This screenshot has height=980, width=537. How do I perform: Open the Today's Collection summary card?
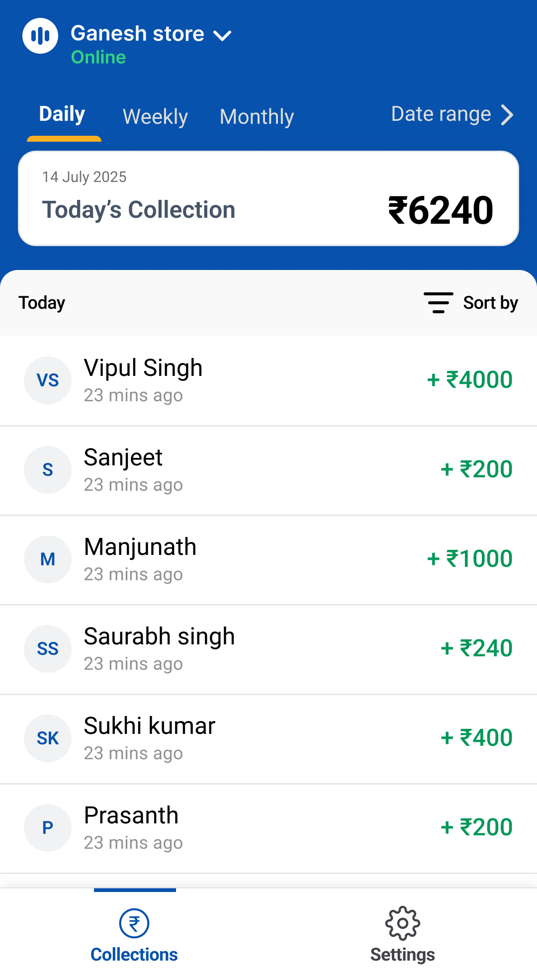[268, 198]
